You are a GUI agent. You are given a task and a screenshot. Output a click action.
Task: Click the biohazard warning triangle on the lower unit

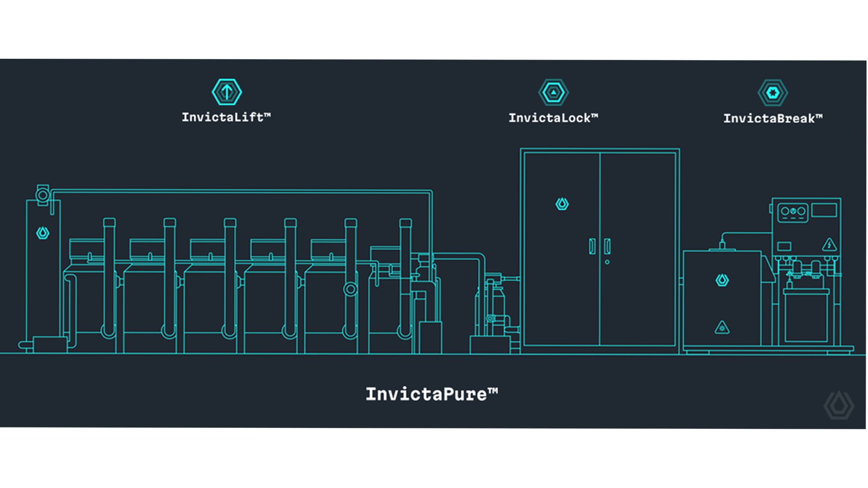click(722, 328)
